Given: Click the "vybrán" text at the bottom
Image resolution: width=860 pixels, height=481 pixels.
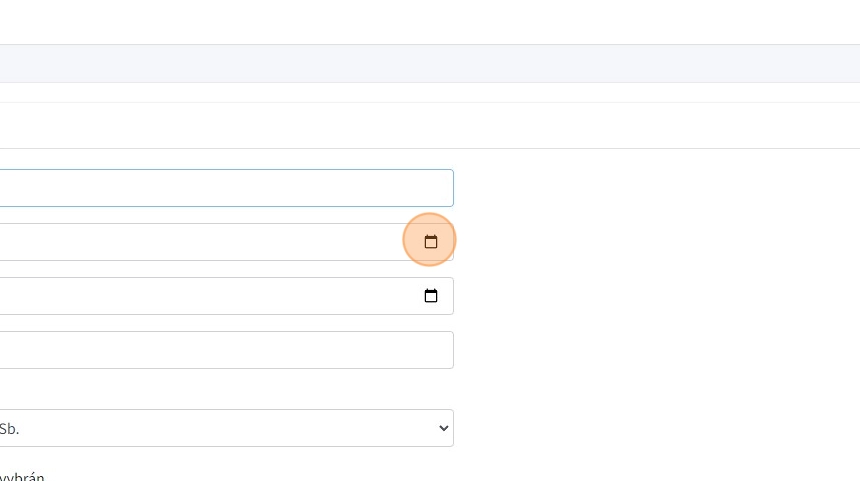Looking at the screenshot, I should [22, 477].
